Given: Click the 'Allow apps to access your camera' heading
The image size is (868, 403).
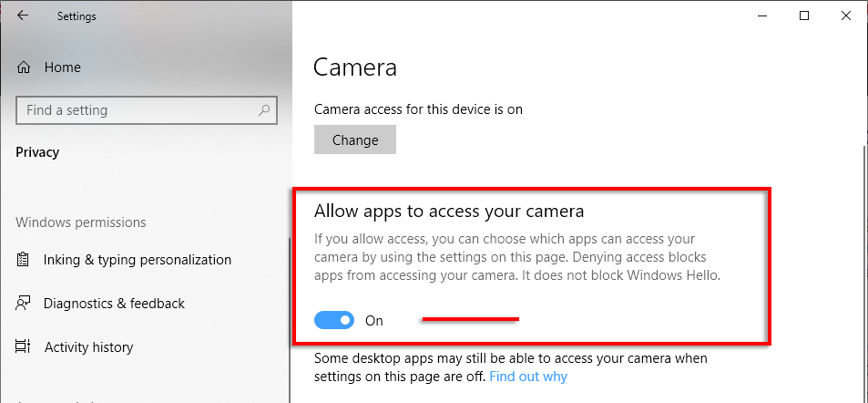Looking at the screenshot, I should (448, 212).
